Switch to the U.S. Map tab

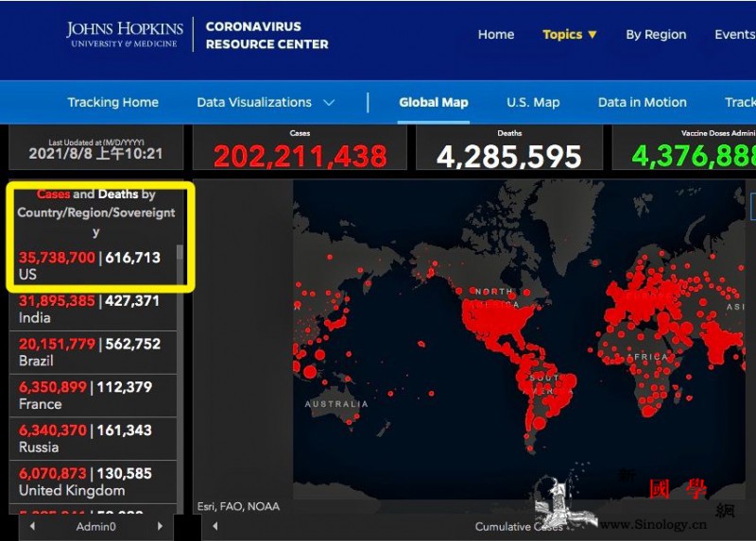[533, 102]
